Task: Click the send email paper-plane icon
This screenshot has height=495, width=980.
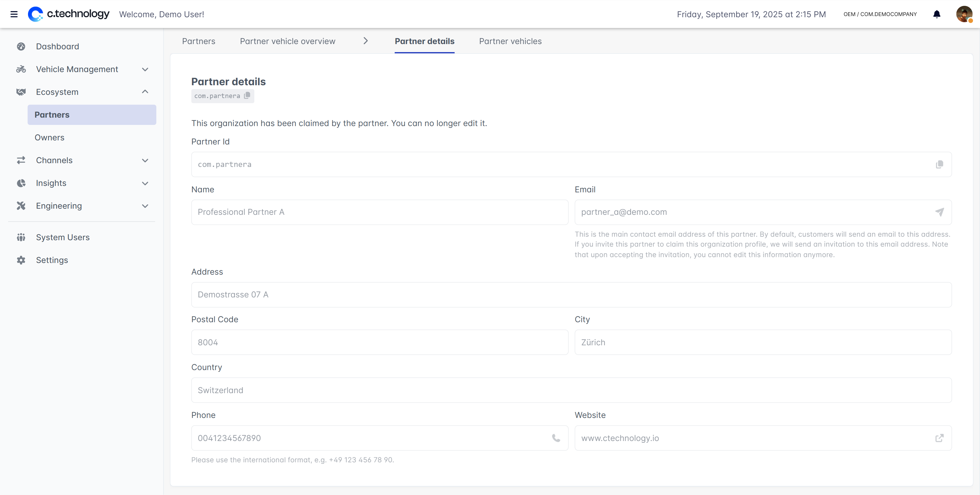Action: [939, 212]
